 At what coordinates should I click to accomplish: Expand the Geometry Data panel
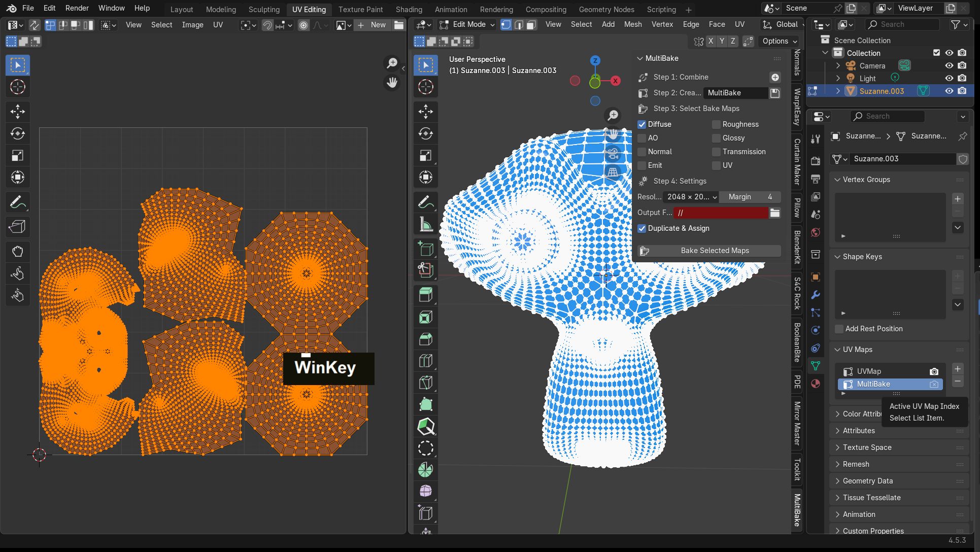pyautogui.click(x=867, y=481)
